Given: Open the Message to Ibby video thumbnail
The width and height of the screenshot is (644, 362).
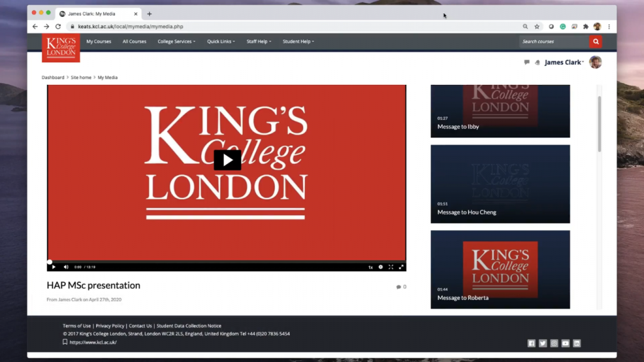Looking at the screenshot, I should [x=500, y=111].
